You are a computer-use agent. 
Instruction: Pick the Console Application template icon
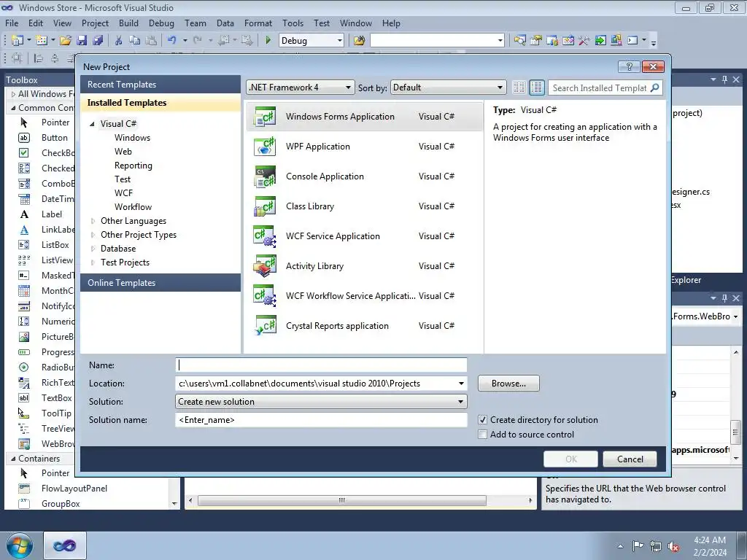point(265,176)
